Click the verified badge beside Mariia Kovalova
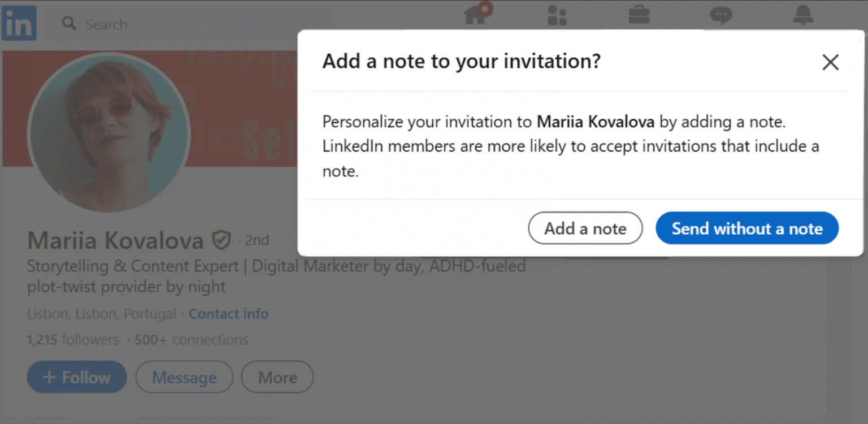 coord(222,239)
